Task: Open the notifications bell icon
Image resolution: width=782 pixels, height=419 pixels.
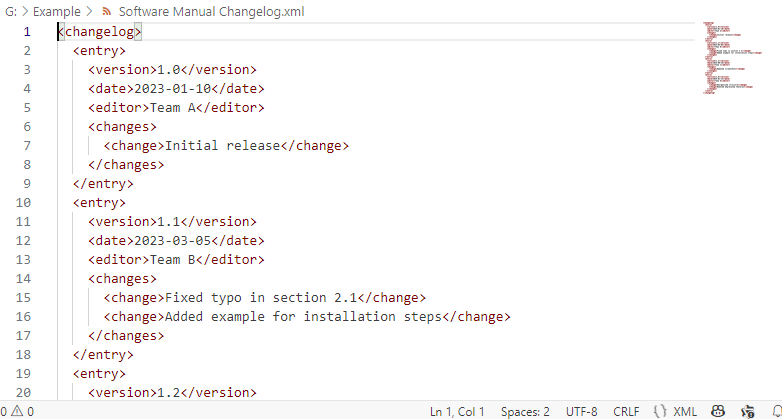Action: [x=778, y=412]
